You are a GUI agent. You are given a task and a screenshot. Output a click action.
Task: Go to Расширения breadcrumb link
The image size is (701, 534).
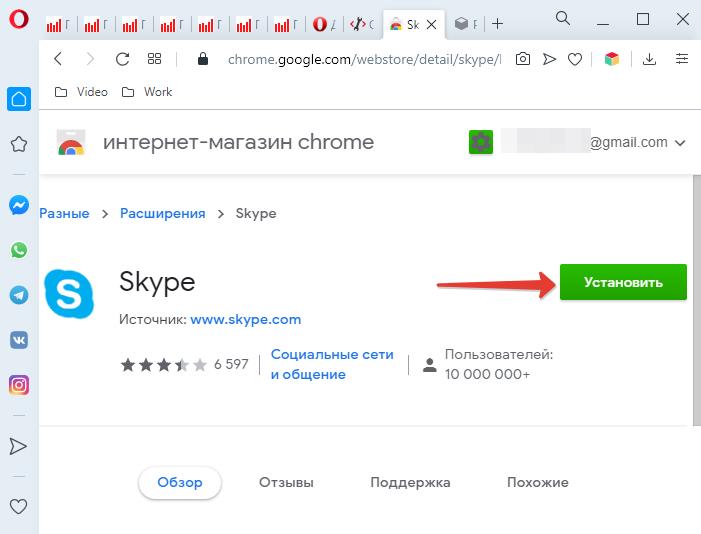[x=163, y=213]
